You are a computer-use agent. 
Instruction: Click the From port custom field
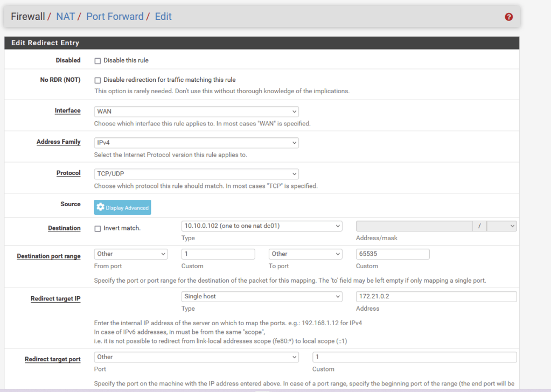point(218,254)
